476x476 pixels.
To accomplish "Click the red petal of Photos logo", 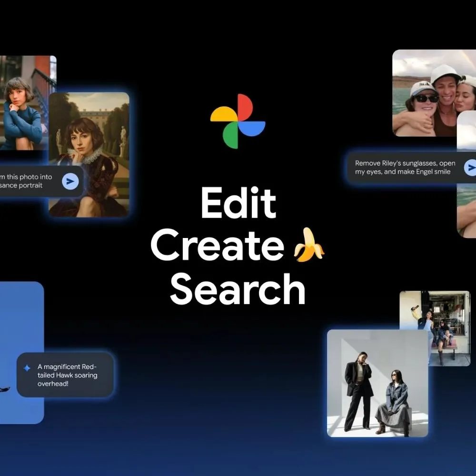I will click(245, 108).
